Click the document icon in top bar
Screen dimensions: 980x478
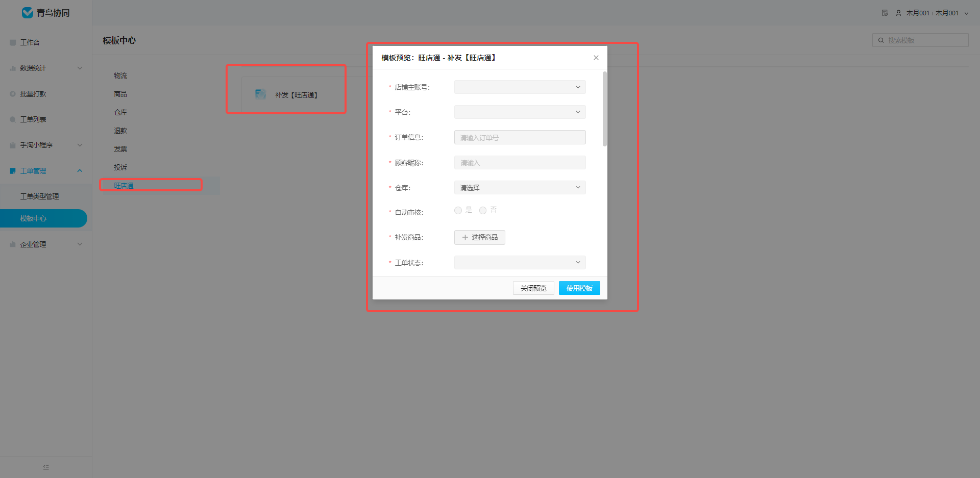885,13
